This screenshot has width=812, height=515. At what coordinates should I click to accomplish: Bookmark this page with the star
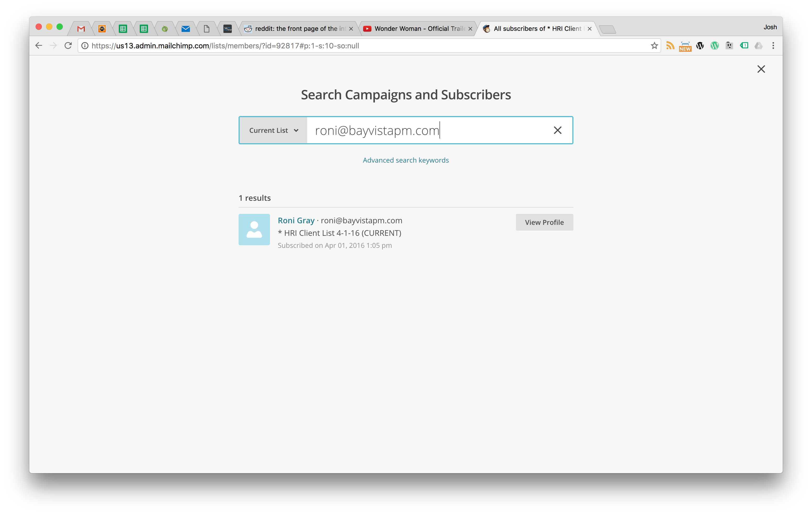click(x=654, y=45)
